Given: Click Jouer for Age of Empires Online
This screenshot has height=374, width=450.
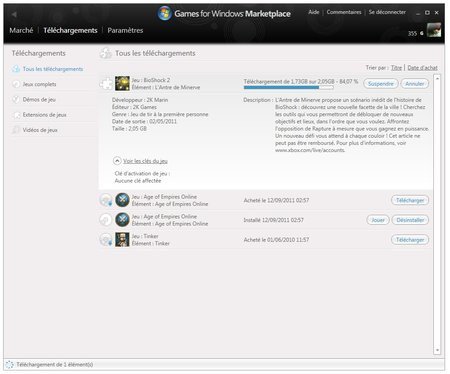Looking at the screenshot, I should pyautogui.click(x=378, y=220).
